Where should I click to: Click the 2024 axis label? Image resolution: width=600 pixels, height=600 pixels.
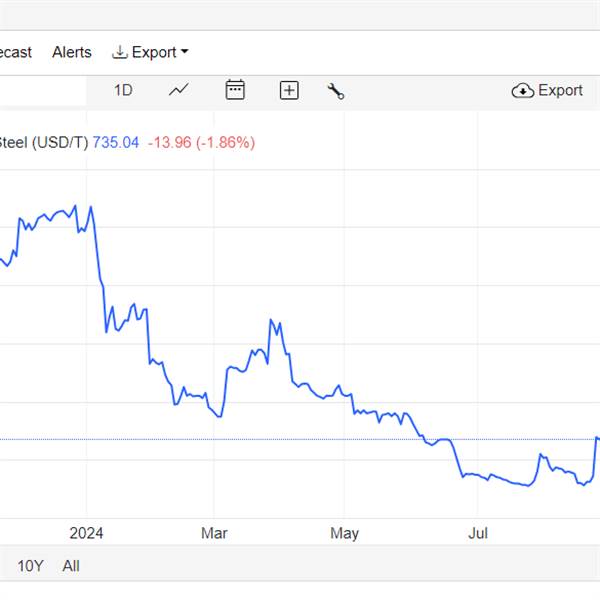[86, 533]
